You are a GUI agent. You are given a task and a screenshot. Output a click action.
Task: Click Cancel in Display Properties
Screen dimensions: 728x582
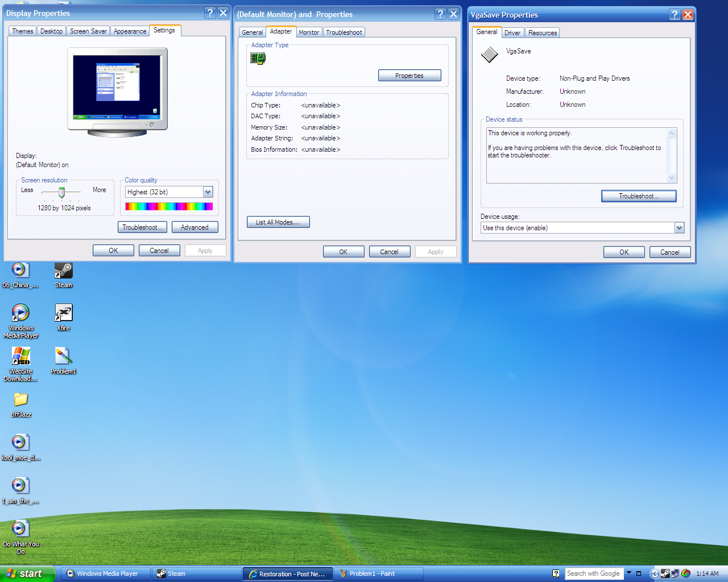(159, 251)
